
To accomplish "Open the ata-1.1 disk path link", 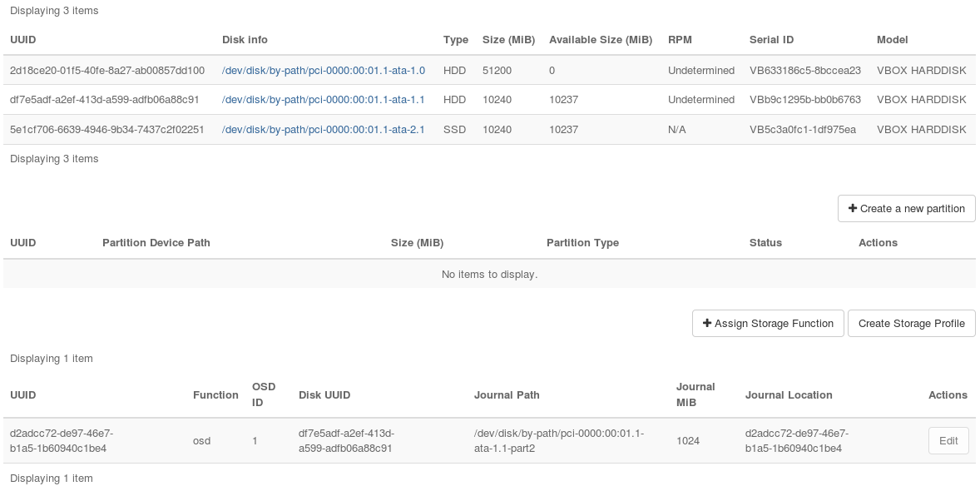I will point(324,100).
